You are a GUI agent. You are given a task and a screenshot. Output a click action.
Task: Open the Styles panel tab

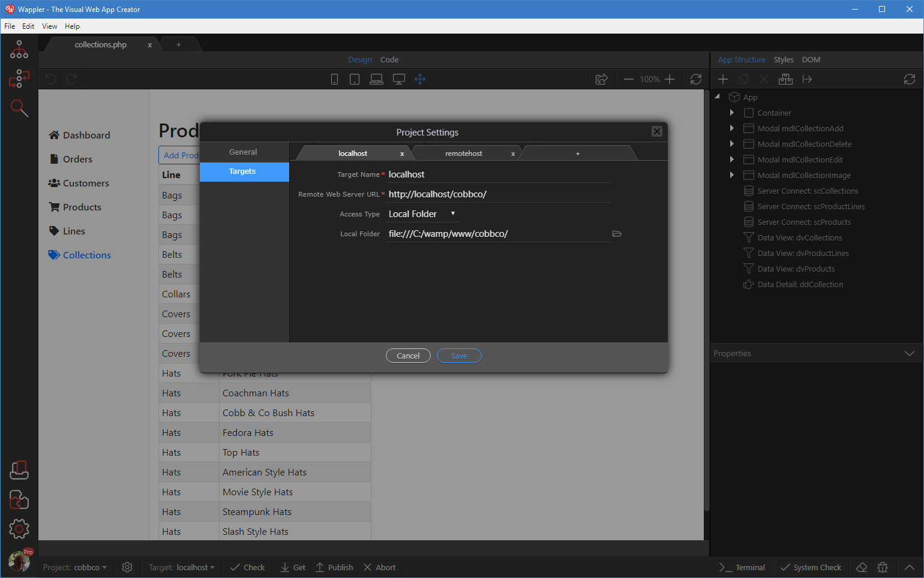tap(783, 60)
